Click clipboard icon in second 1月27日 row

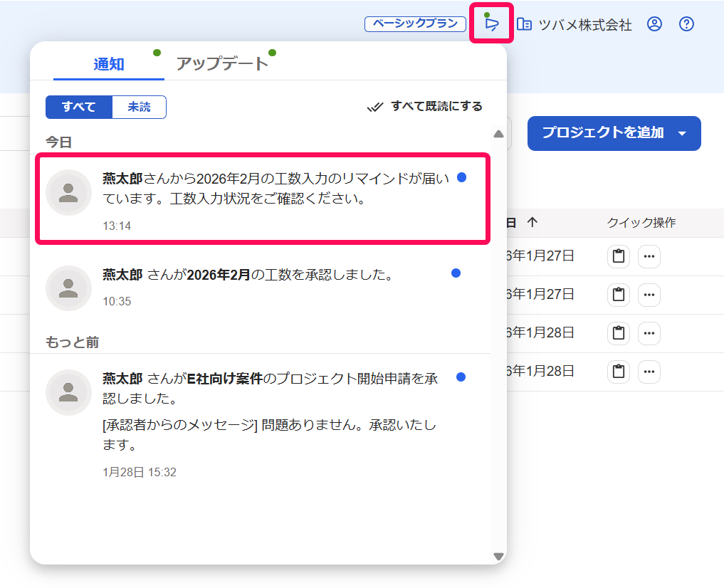[x=619, y=295]
